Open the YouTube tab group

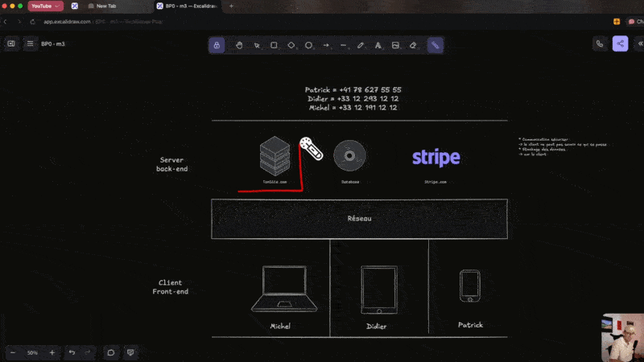[46, 6]
